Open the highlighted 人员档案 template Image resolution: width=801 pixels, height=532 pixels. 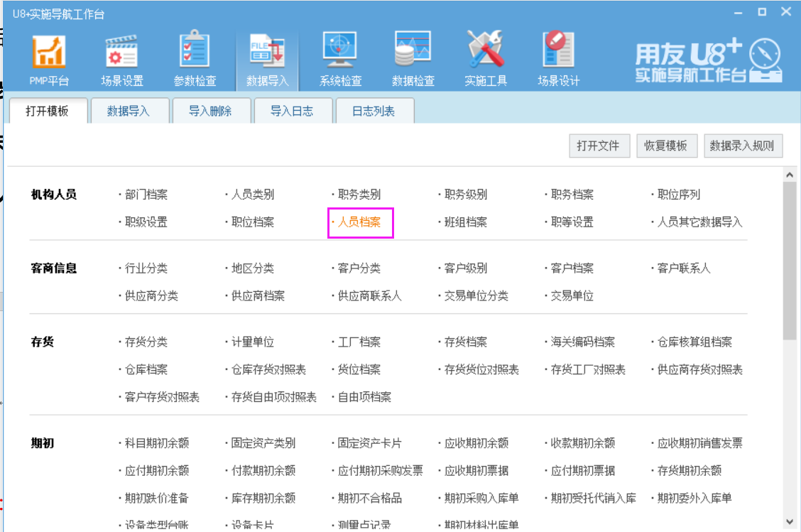[x=359, y=222]
